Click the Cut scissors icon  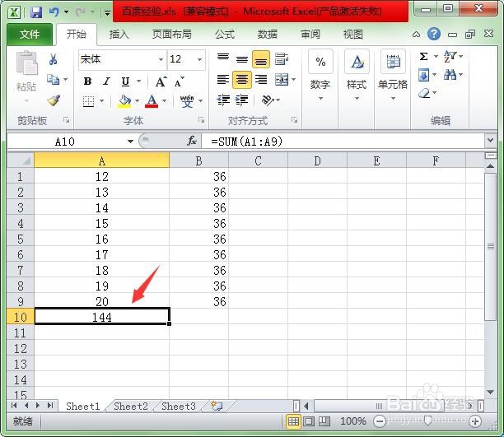(54, 59)
